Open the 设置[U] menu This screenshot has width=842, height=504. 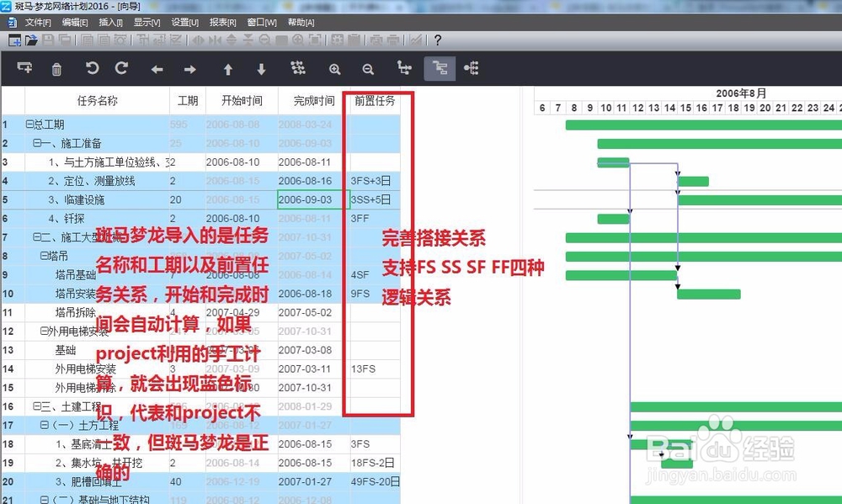(x=184, y=23)
